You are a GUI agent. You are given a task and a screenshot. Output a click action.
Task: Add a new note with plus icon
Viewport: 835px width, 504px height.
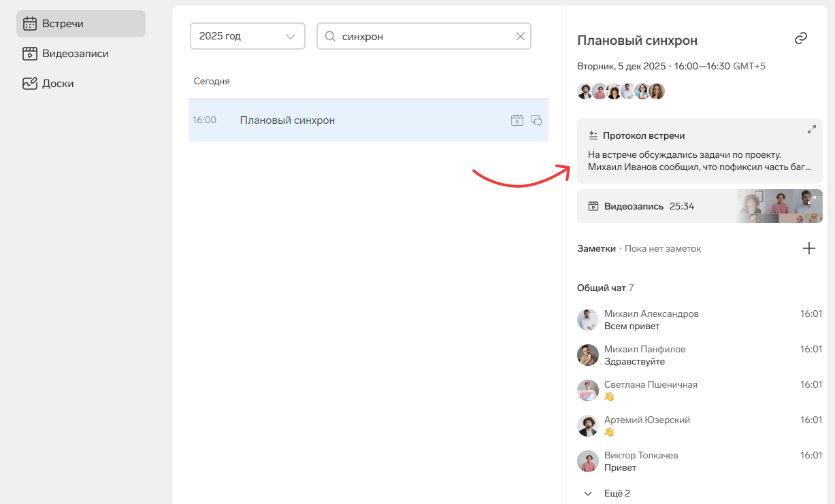[x=808, y=248]
